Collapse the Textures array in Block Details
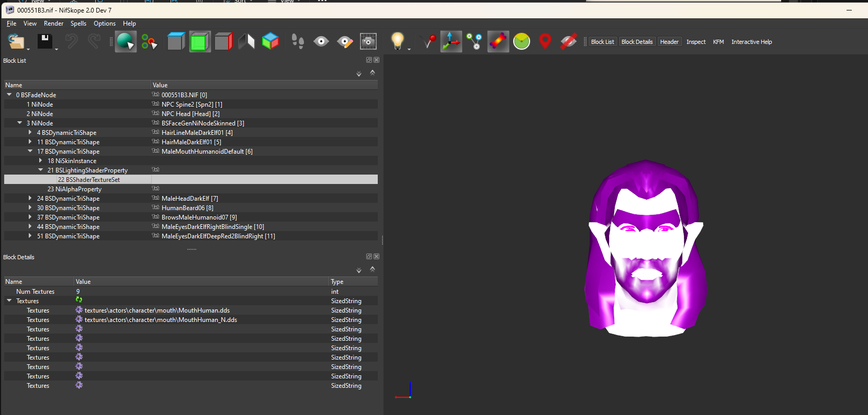868x415 pixels. [x=9, y=301]
